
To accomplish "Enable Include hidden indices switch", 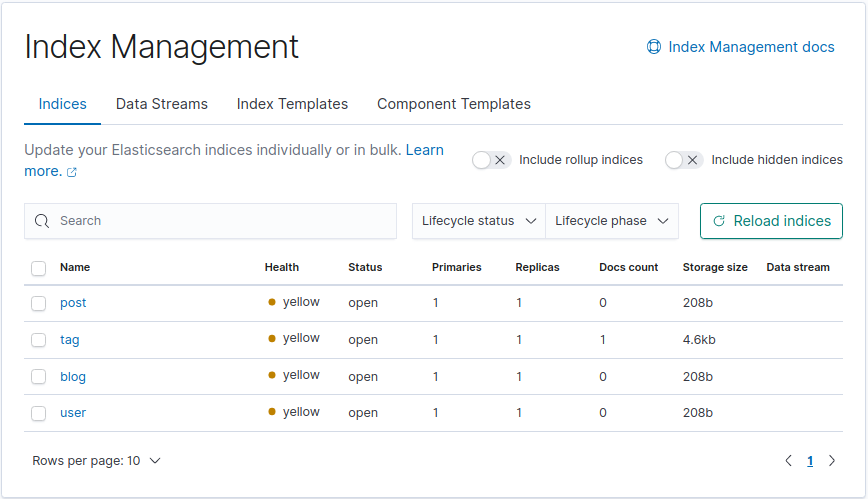I will click(684, 160).
